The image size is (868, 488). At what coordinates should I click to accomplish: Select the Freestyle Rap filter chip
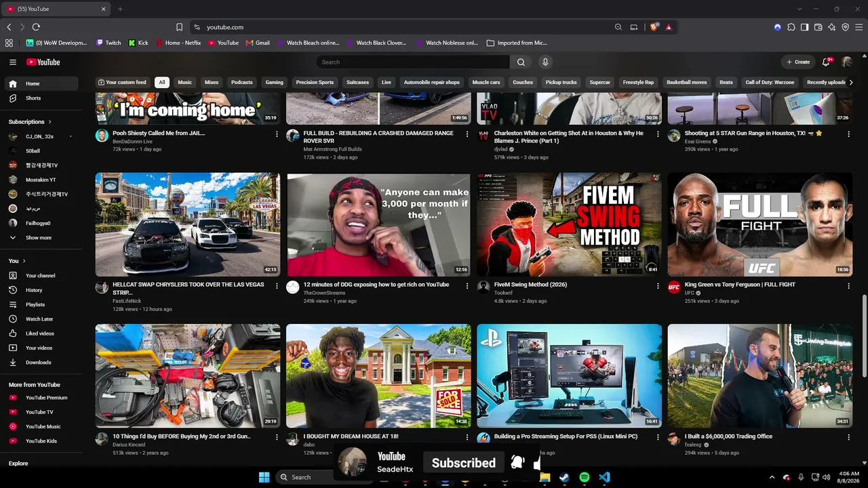(639, 83)
